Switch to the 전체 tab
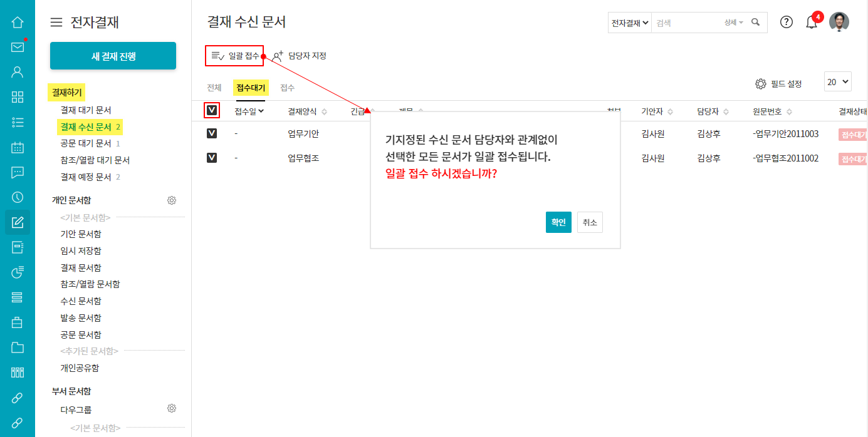The width and height of the screenshot is (868, 437). pyautogui.click(x=214, y=88)
